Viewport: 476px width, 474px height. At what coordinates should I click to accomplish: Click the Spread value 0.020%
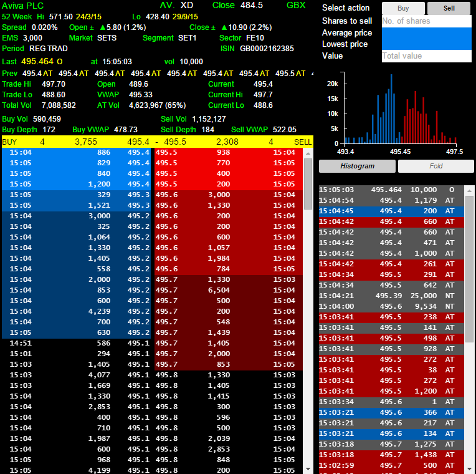pyautogui.click(x=45, y=27)
